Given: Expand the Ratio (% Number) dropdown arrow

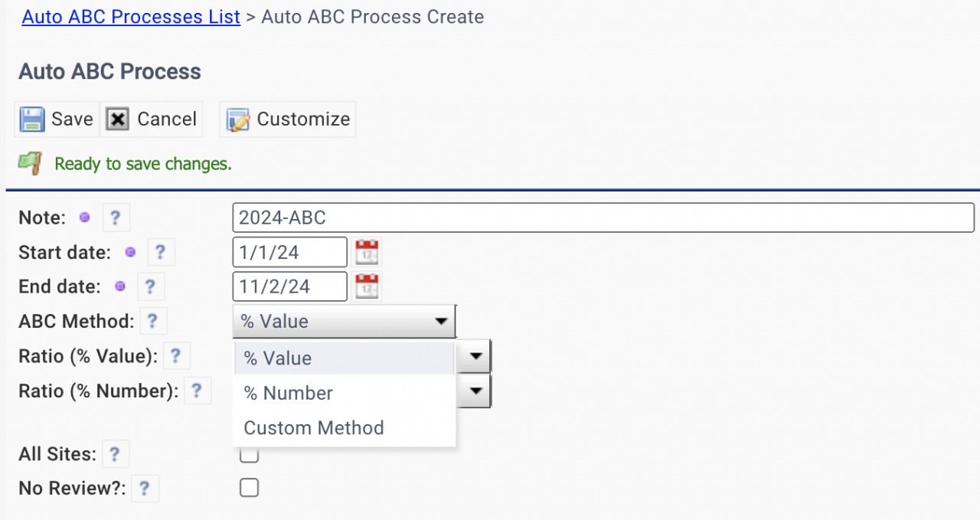Looking at the screenshot, I should (x=475, y=391).
